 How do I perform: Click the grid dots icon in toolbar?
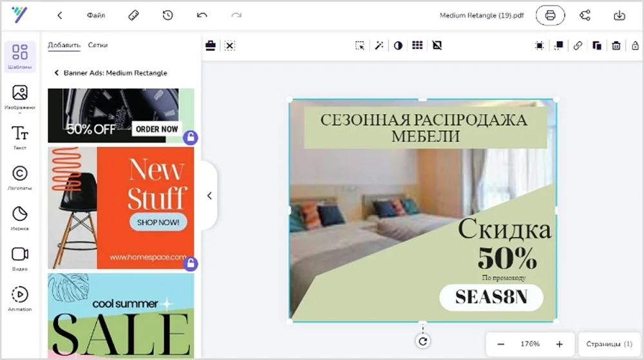click(x=417, y=46)
